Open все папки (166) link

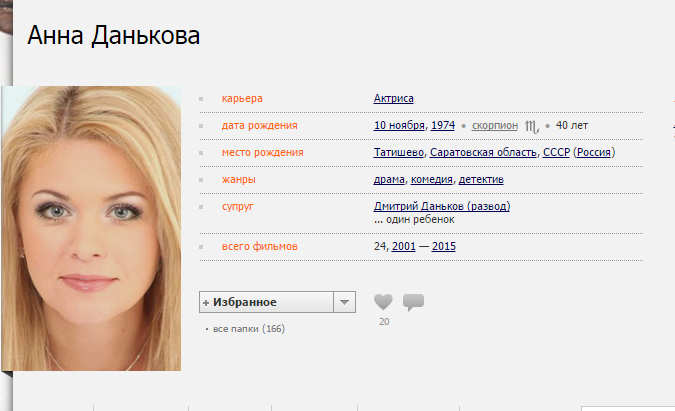click(x=249, y=329)
